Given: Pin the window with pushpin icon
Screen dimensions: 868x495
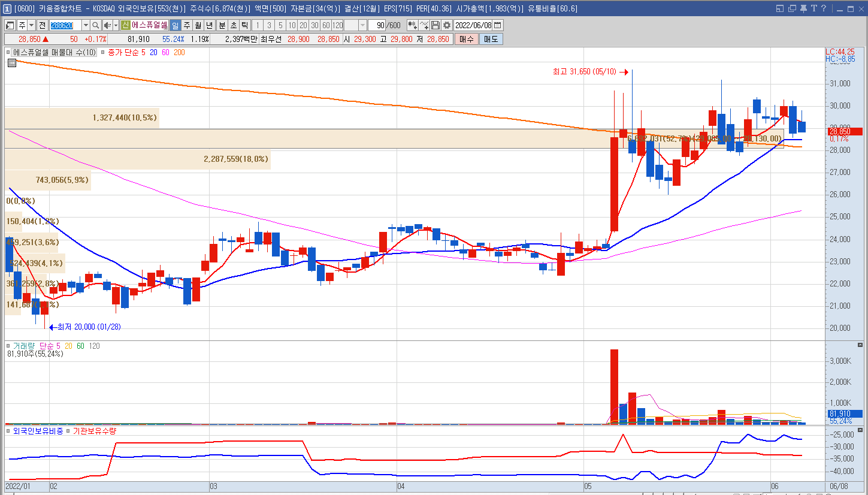Looking at the screenshot, I should [x=803, y=8].
